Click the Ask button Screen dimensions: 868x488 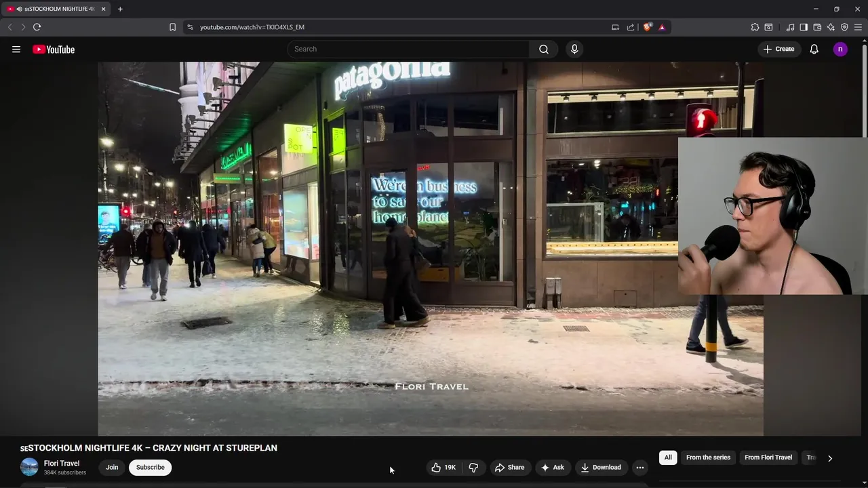pos(553,467)
